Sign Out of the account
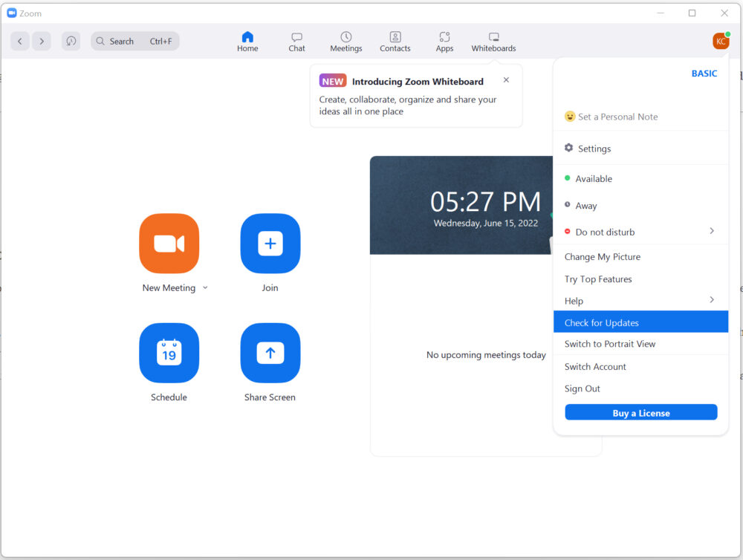Screen dimensions: 743x560 point(582,388)
